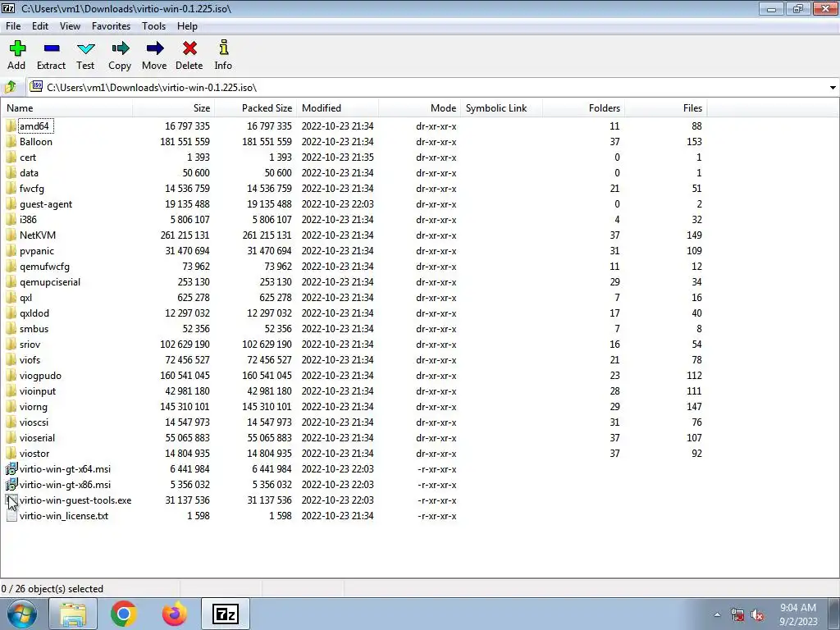Select the NetKVM folder icon

[11, 235]
